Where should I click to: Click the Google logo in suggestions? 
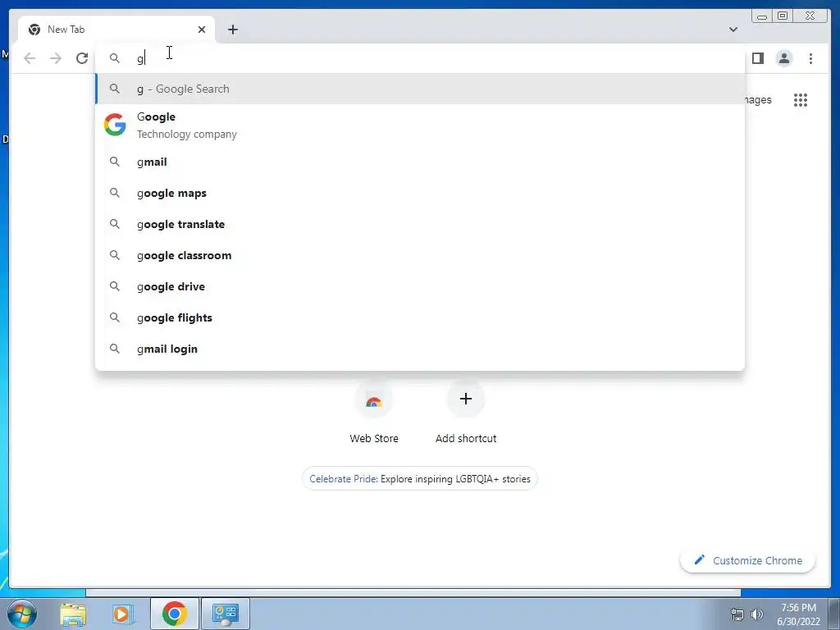115,125
